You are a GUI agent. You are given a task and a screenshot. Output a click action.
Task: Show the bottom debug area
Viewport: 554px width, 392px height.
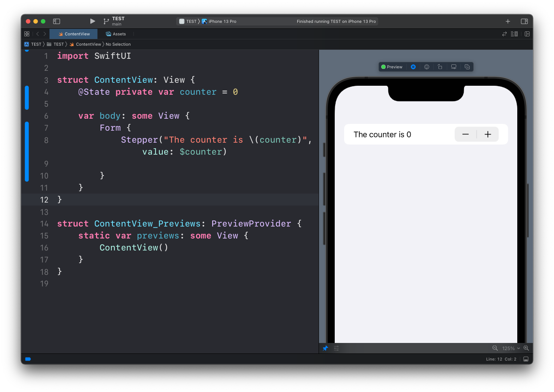coord(526,359)
